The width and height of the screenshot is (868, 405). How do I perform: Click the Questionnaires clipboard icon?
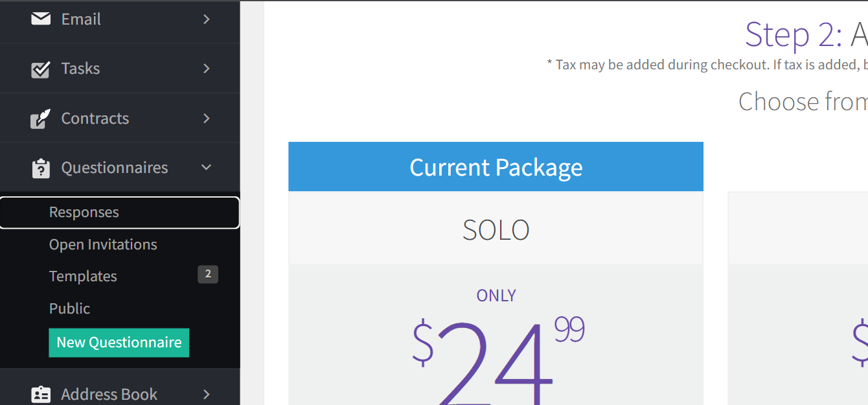[x=41, y=167]
